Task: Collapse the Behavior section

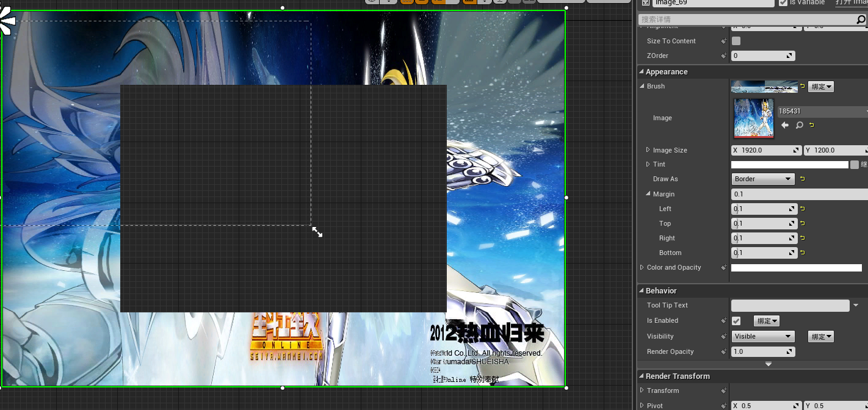Action: (x=642, y=290)
